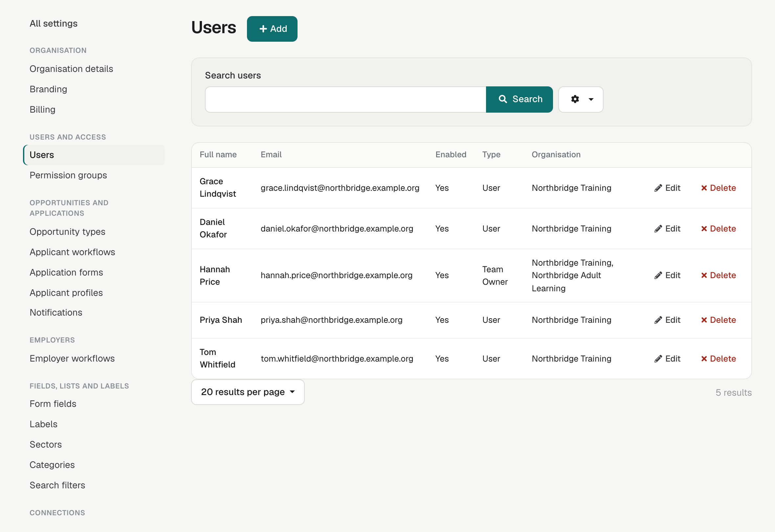Click the red X icon for Daniel Okafor
The height and width of the screenshot is (532, 775).
tap(704, 229)
